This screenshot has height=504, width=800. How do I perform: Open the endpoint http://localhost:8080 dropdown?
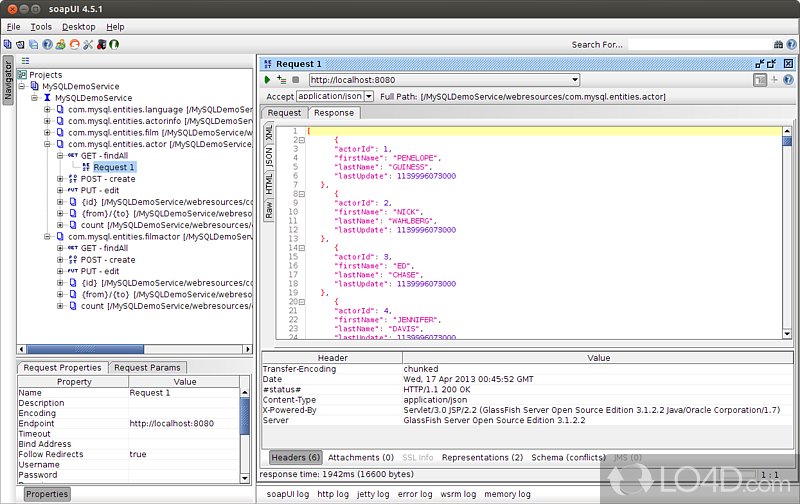[x=574, y=80]
